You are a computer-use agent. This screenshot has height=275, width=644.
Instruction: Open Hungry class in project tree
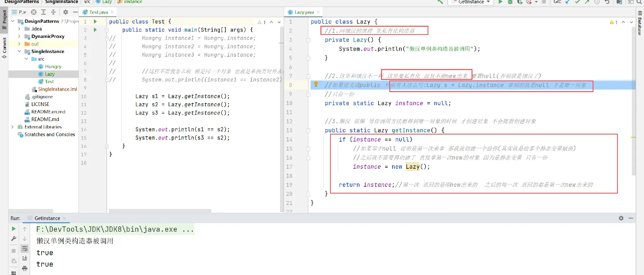pyautogui.click(x=53, y=66)
